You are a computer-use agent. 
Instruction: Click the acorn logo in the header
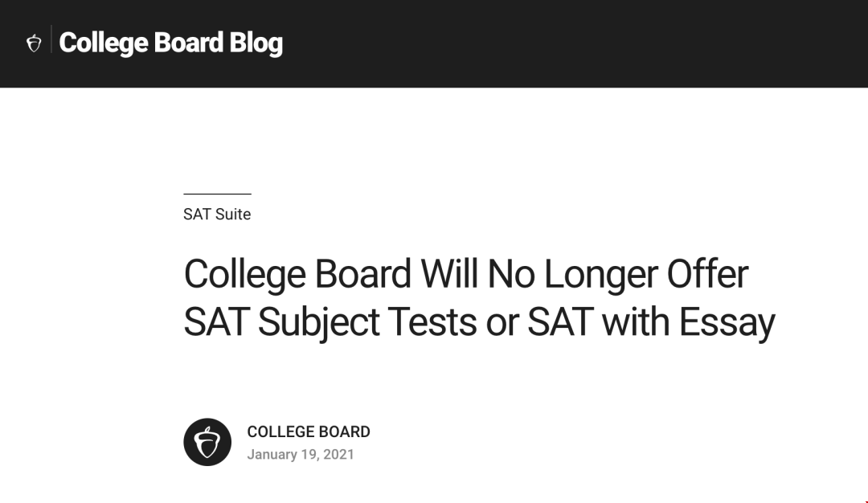tap(34, 43)
